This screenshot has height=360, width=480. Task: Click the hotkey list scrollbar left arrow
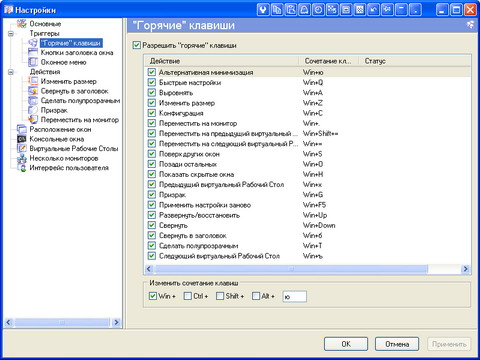[149, 269]
